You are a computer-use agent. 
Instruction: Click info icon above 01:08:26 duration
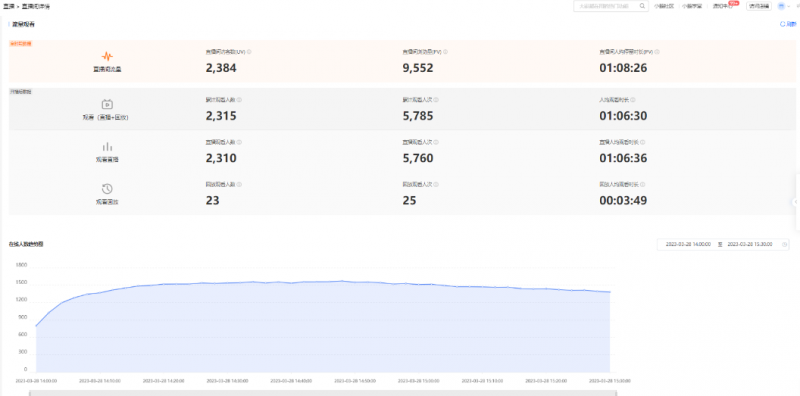pos(657,52)
